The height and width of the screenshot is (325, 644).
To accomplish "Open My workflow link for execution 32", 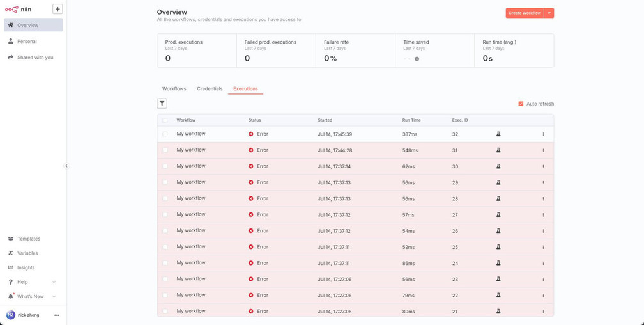I will point(191,134).
